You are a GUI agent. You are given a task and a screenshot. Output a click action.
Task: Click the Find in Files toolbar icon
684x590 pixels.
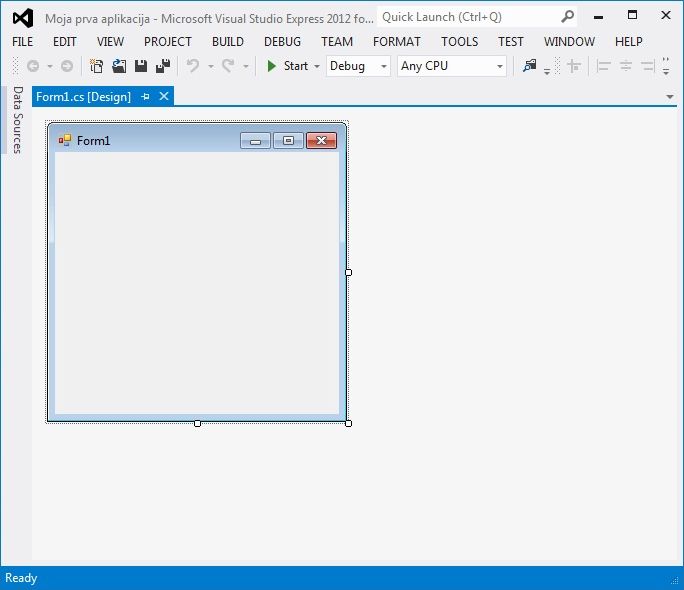pos(529,66)
